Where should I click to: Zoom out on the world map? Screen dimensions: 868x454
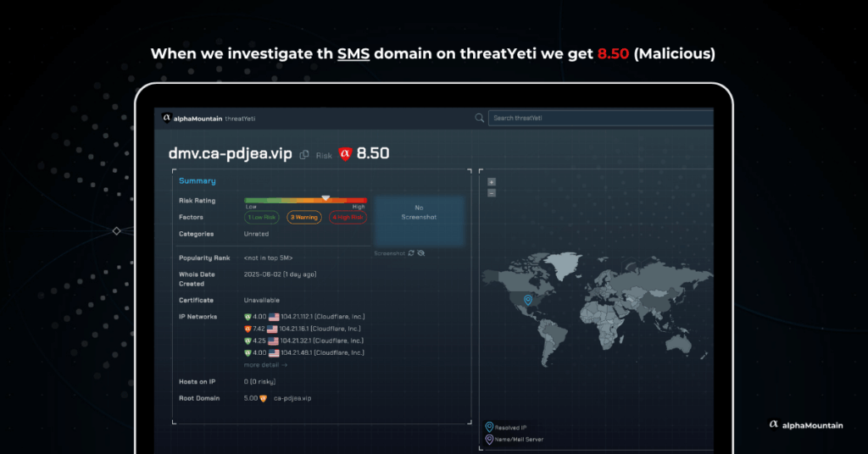pos(492,193)
